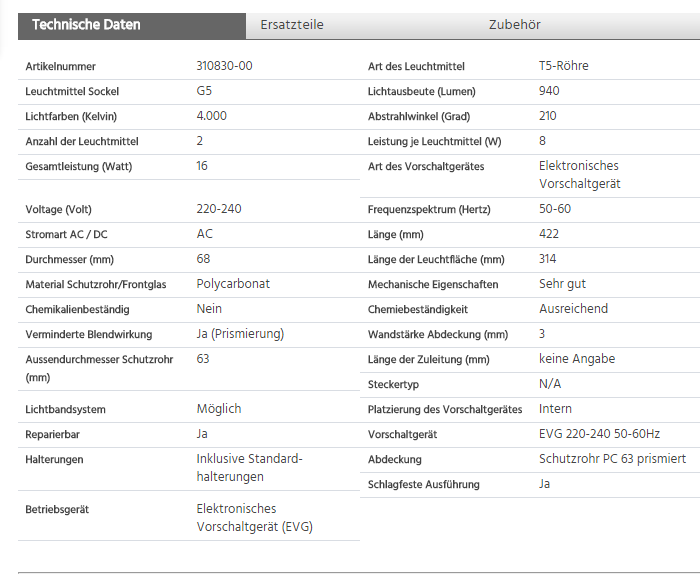Click Abstrahlwinkel (Grad) label
The image size is (700, 586).
(419, 116)
